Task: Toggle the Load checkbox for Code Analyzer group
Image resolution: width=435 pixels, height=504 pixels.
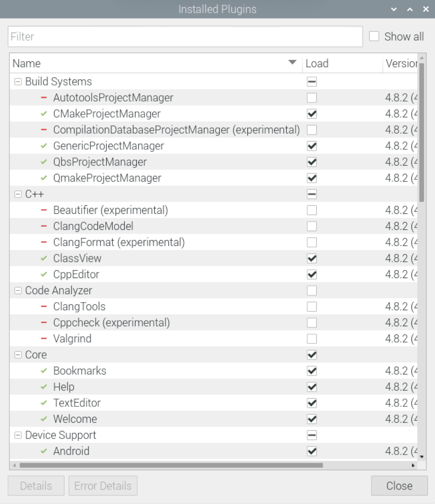Action: (x=312, y=290)
